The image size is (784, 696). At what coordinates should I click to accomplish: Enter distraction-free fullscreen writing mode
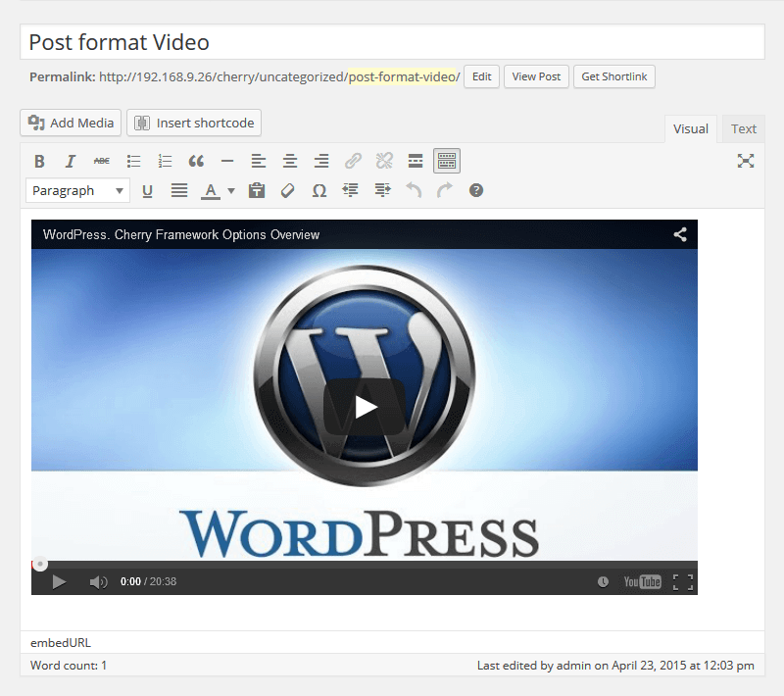(746, 162)
